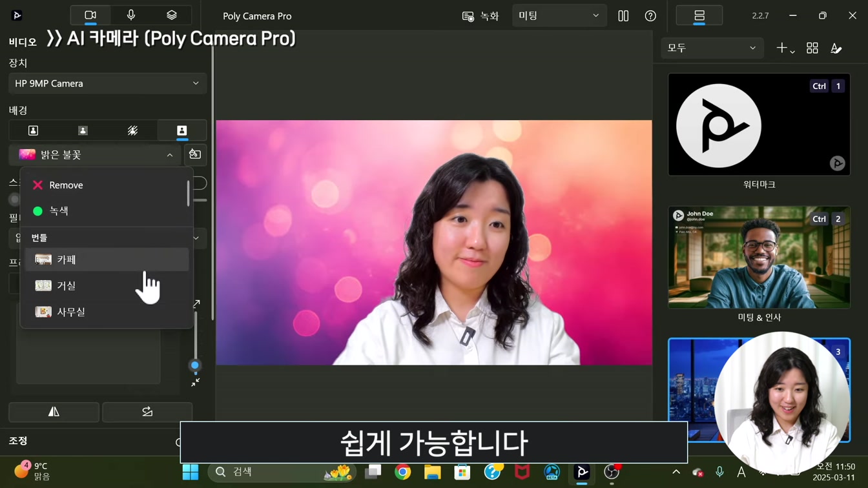
Task: Select the strong blur background icon
Action: (x=132, y=130)
